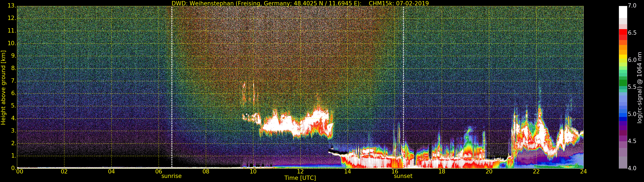Click the height axis tick '11.'
The width and height of the screenshot is (644, 182).
[x=12, y=31]
